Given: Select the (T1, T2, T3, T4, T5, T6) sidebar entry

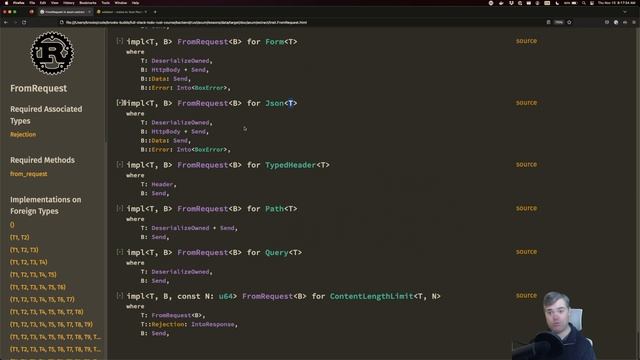Looking at the screenshot, I should point(38,287).
